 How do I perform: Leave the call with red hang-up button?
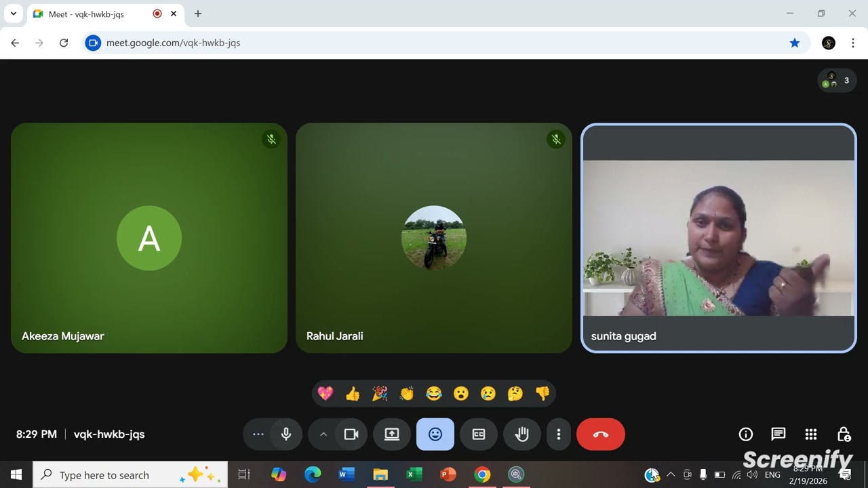pyautogui.click(x=601, y=434)
